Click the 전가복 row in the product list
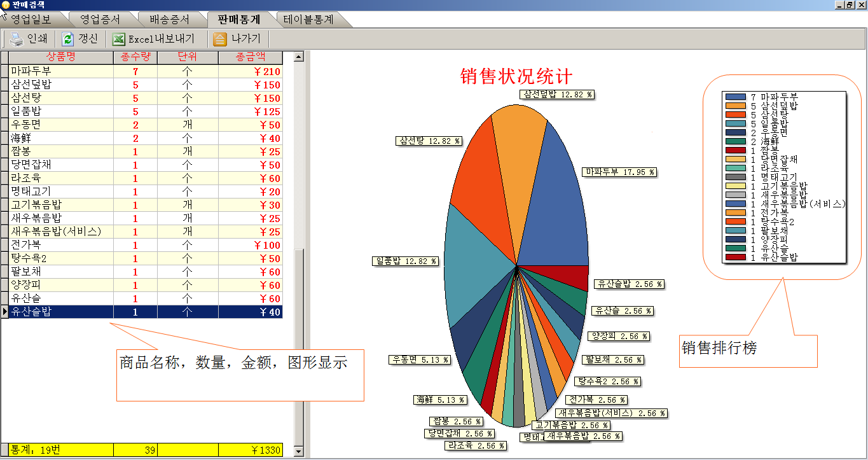 (61, 245)
